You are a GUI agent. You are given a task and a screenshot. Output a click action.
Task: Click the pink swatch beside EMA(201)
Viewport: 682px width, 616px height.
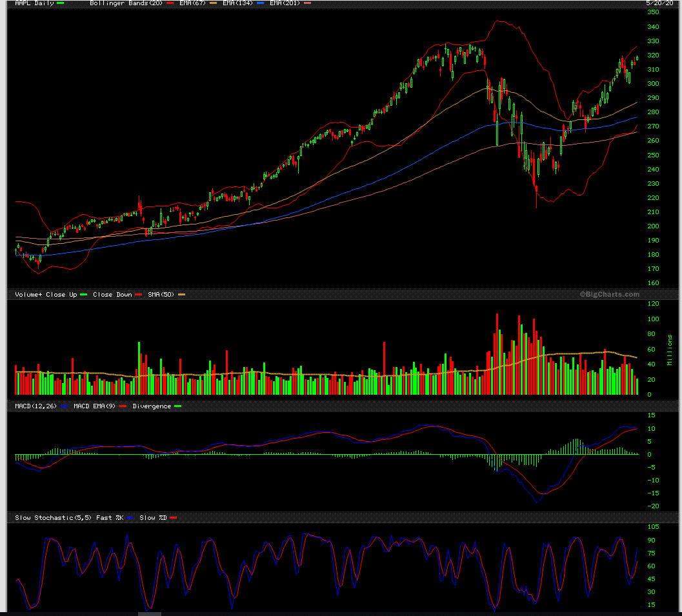click(308, 3)
